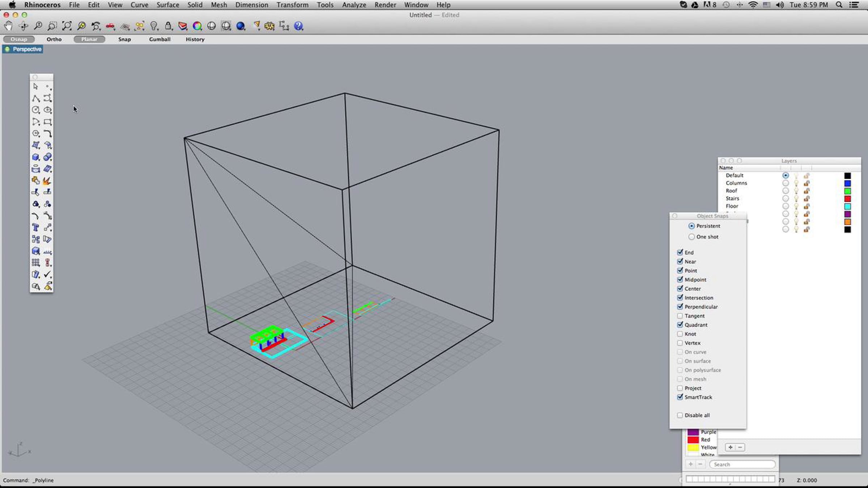Open the Perspective viewport title menu
Image resolution: width=868 pixels, height=488 pixels.
pos(22,49)
